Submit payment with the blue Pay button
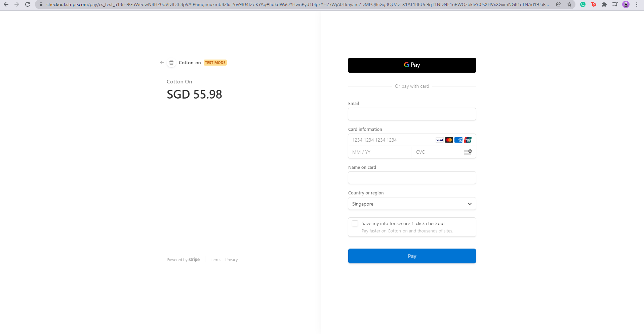This screenshot has width=644, height=334. pos(412,256)
